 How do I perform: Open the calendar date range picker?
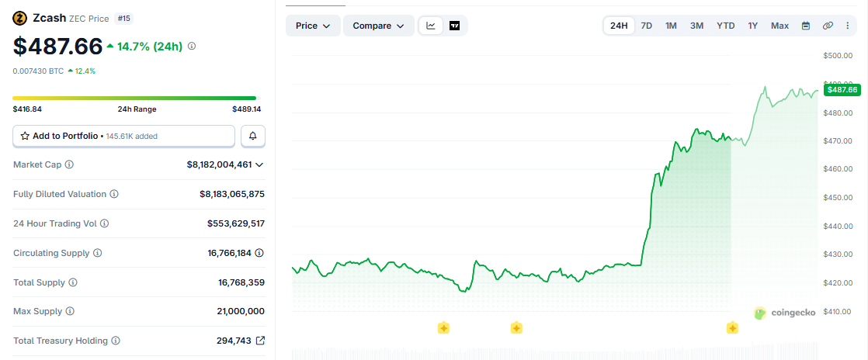pos(806,26)
